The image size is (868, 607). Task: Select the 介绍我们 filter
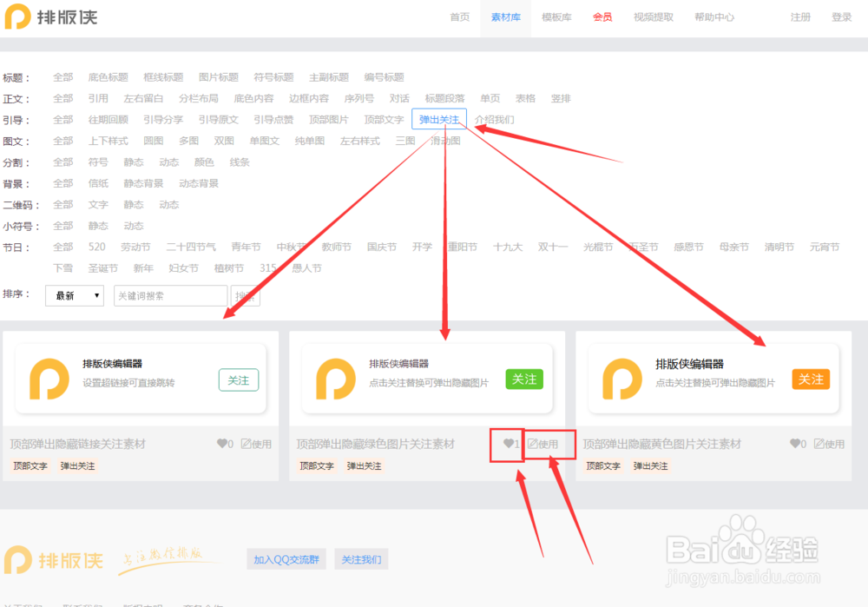tap(495, 120)
